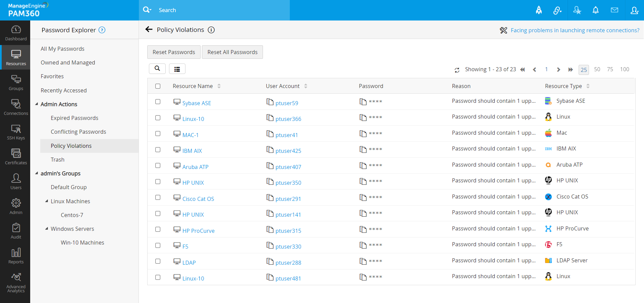Copy the ptuser59 account name

tap(270, 102)
